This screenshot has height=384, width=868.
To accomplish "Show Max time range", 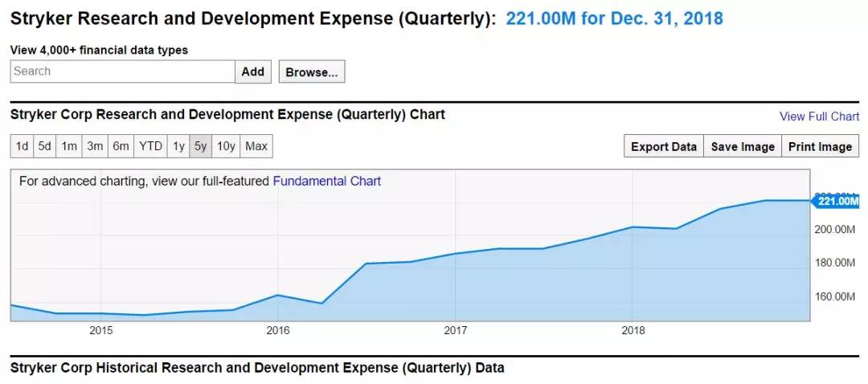I will pos(256,146).
